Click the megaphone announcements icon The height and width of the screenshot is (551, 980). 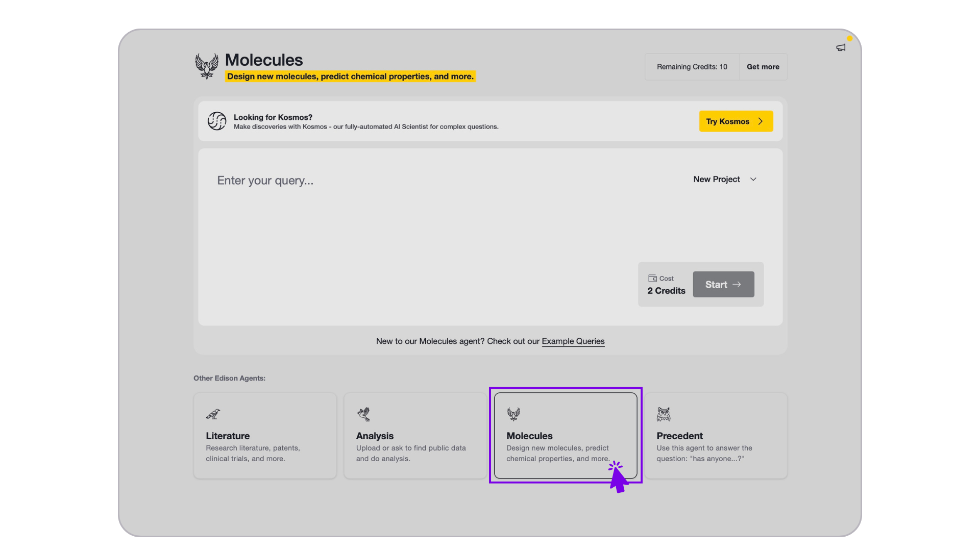coord(841,47)
